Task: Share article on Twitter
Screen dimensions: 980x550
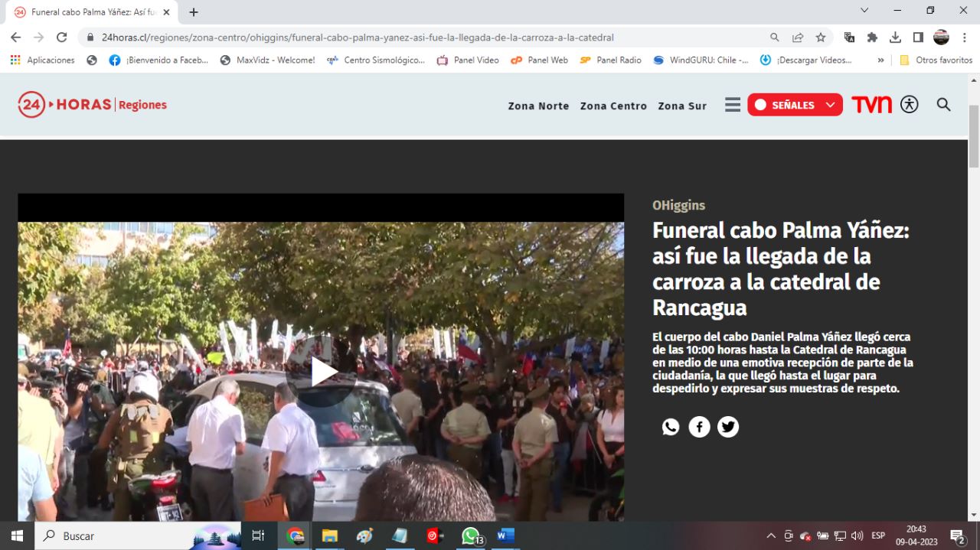Action: [728, 427]
